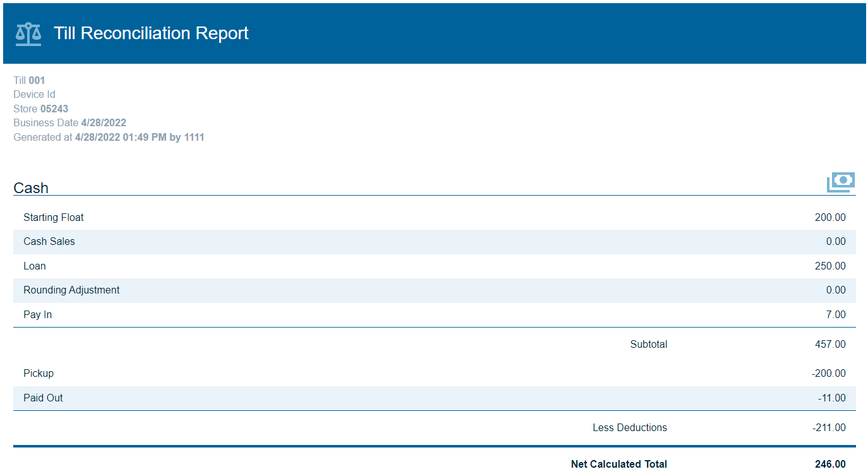Viewport: 868px width, 474px height.
Task: Click the Till 001 label
Action: point(29,81)
